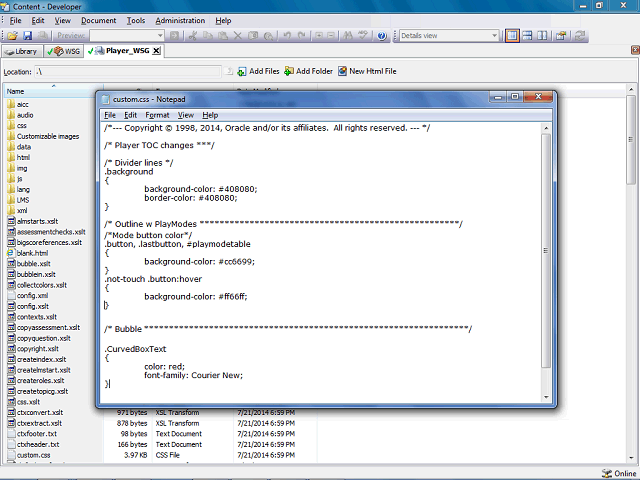
Task: Switch to the WSG tab
Action: click(64, 51)
